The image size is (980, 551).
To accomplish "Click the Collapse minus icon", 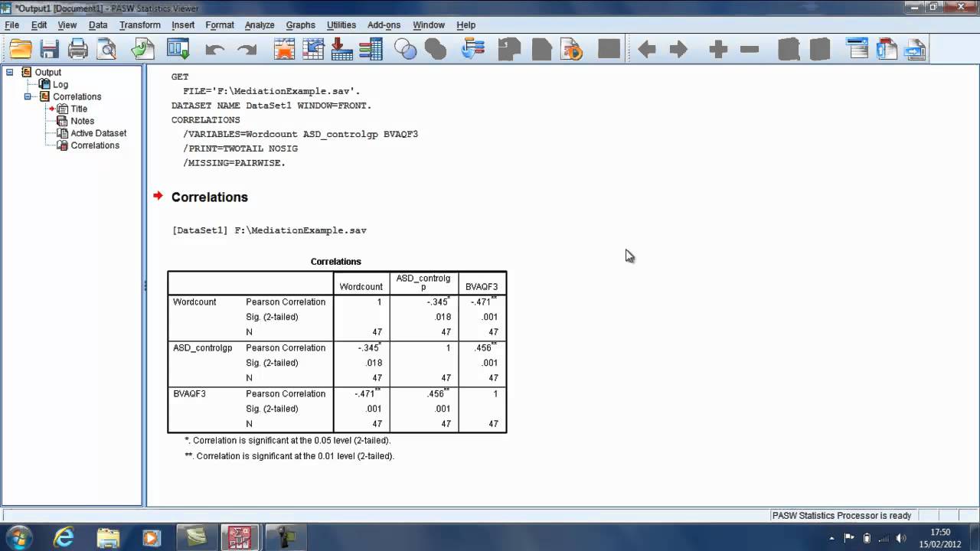I will (750, 50).
